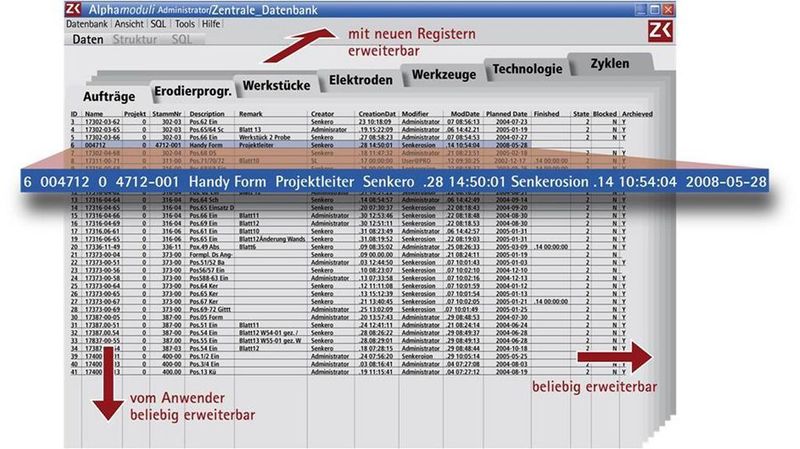
Task: Click the large ZK logo below window controls
Action: (660, 31)
